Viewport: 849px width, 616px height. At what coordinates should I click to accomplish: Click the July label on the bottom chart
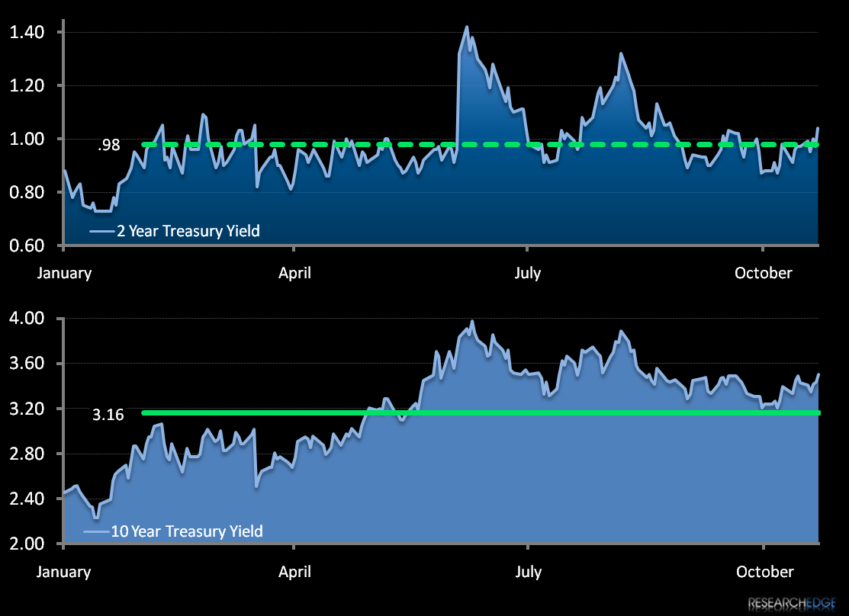click(x=528, y=571)
